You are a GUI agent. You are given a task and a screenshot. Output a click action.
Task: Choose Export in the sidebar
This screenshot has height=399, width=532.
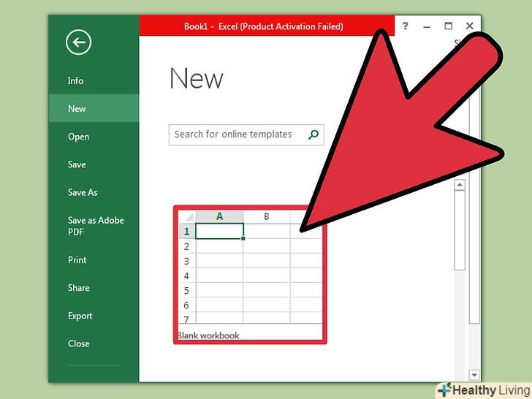pyautogui.click(x=80, y=316)
